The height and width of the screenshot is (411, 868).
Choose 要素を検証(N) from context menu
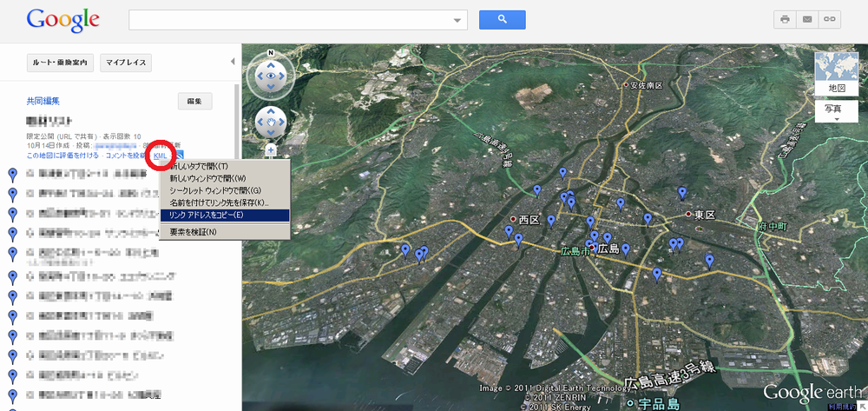pos(224,231)
